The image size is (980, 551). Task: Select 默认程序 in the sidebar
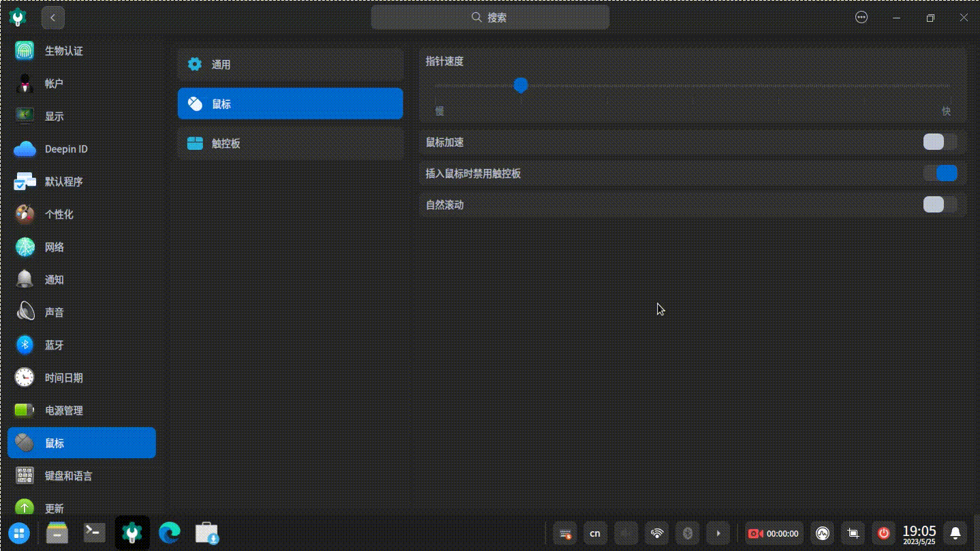click(x=82, y=181)
